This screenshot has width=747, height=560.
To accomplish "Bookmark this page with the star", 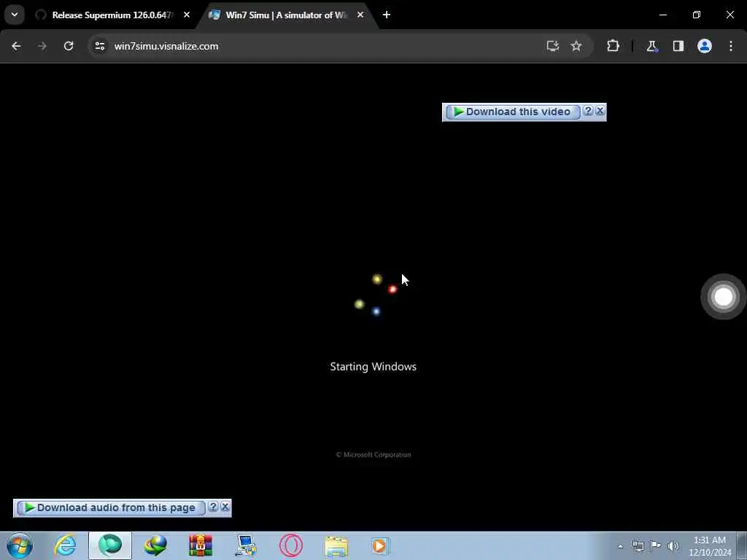I will pos(576,46).
